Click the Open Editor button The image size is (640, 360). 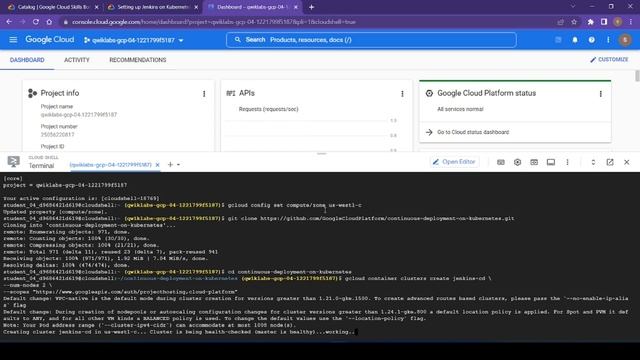[x=454, y=162]
